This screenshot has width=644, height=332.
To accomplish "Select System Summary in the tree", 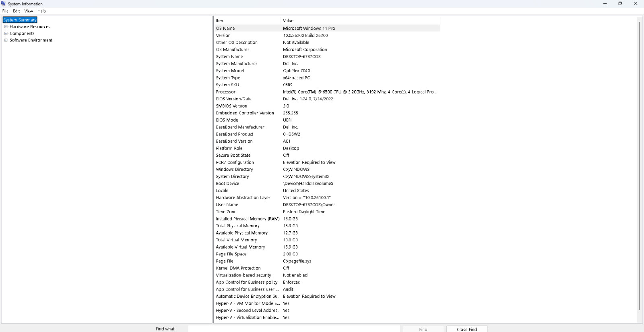I will click(20, 20).
